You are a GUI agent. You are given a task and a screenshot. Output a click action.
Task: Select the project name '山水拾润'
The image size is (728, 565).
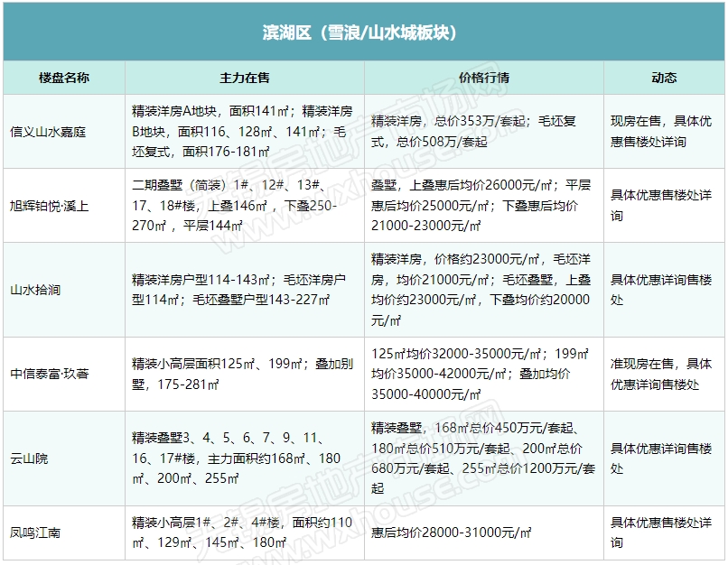(x=35, y=290)
